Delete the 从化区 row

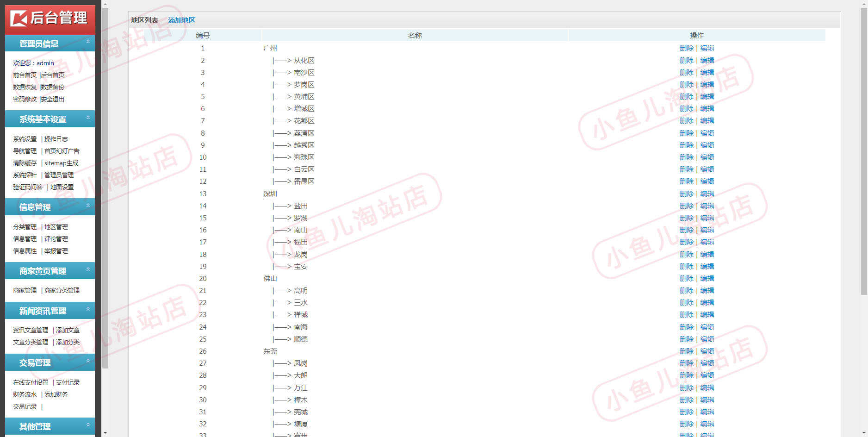tap(687, 61)
